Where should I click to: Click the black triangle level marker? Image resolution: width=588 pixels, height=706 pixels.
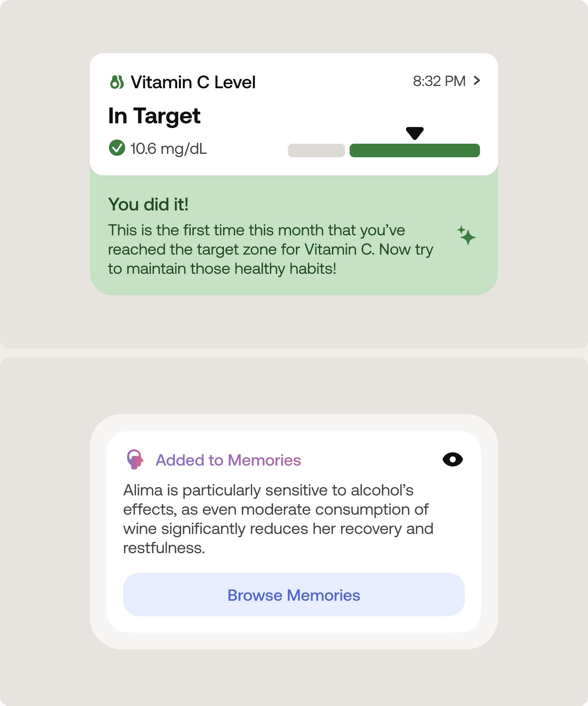coord(415,133)
